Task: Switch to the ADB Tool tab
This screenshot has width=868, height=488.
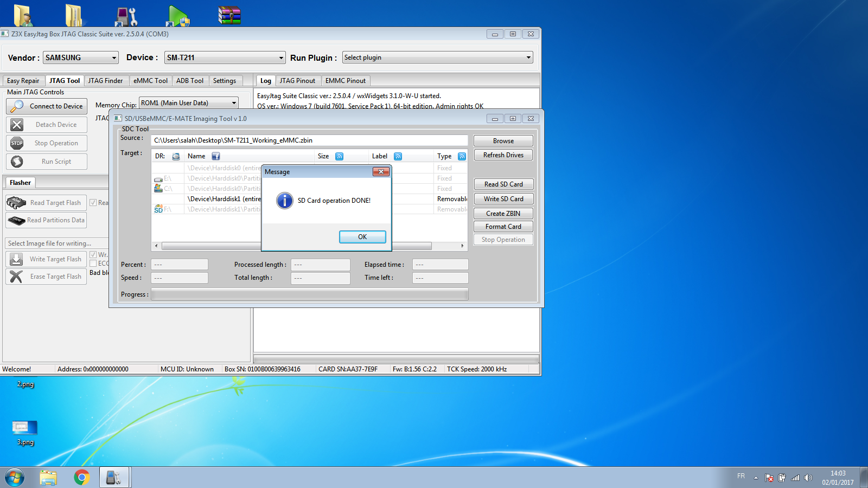Action: coord(190,81)
